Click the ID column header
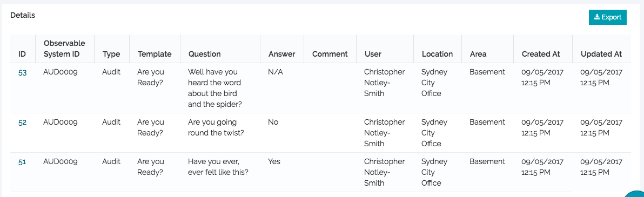Viewport: 644px width, 197px height. pyautogui.click(x=22, y=54)
